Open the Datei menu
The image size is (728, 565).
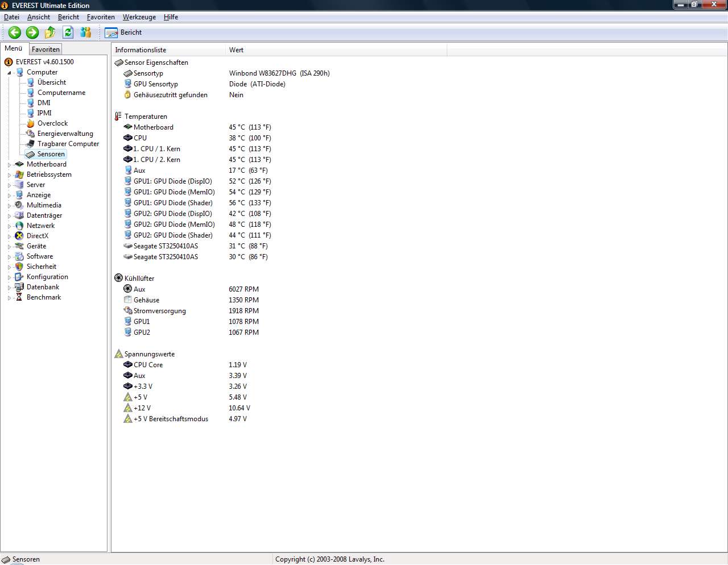pos(11,17)
